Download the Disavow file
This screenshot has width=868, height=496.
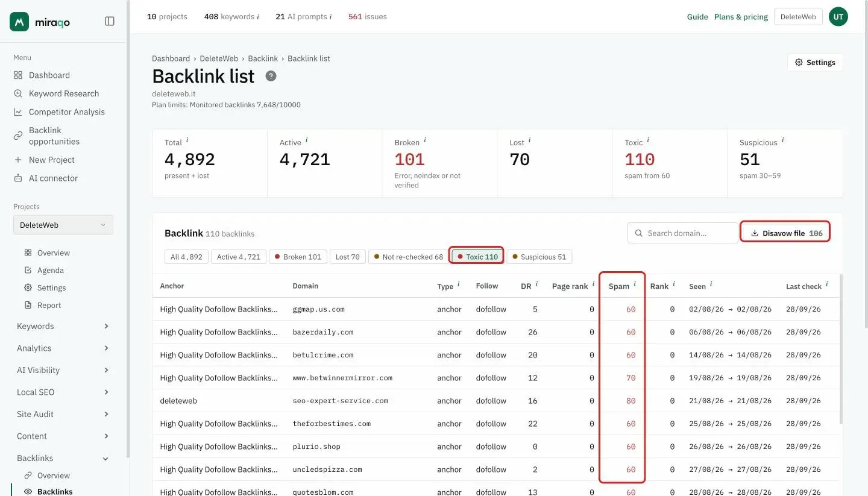tap(785, 233)
